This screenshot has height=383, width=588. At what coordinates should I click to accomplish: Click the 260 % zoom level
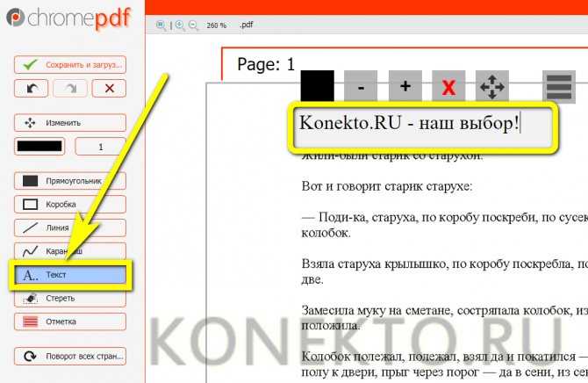217,25
